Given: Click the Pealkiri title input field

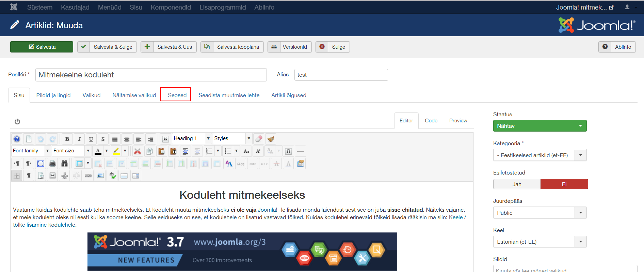Looking at the screenshot, I should coord(151,75).
